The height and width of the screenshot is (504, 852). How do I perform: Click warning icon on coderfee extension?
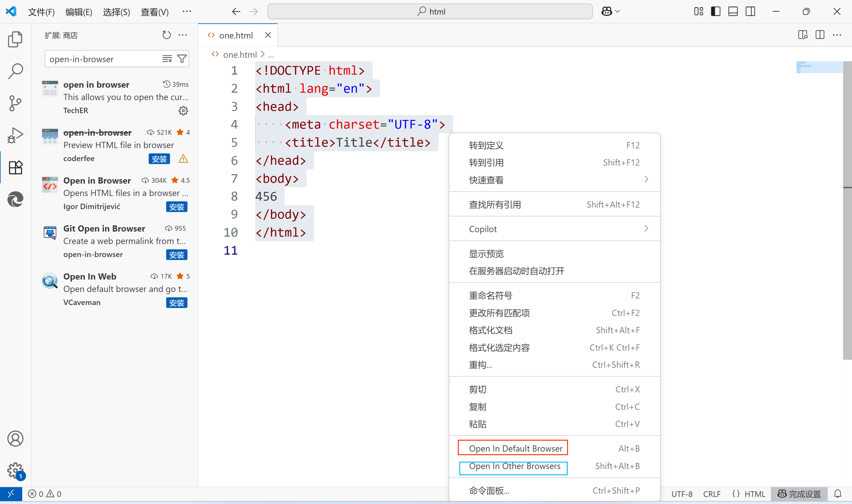183,159
